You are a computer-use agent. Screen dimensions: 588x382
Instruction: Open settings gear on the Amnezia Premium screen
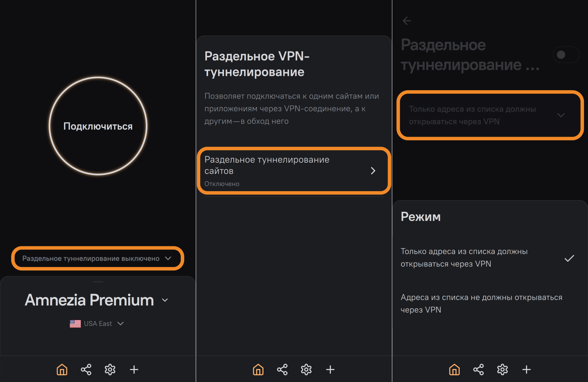tap(110, 369)
